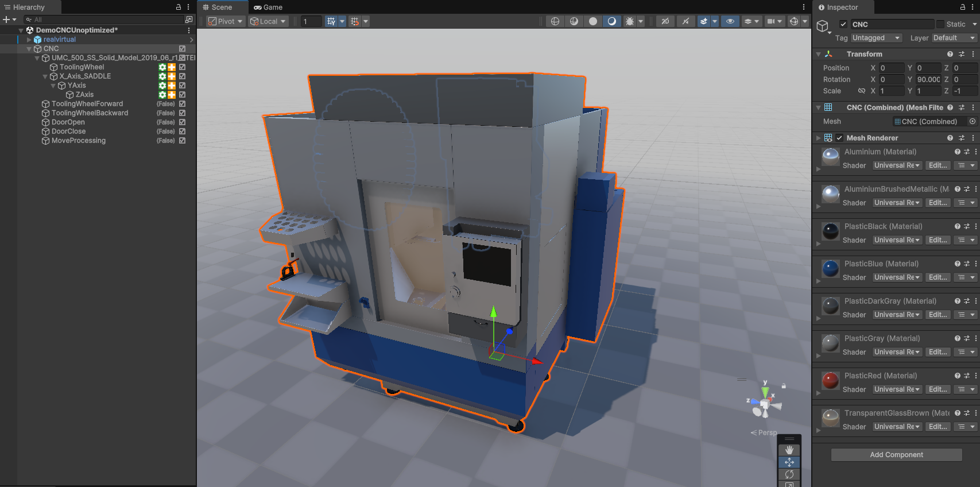
Task: Toggle scene visibility eye icon
Action: (x=730, y=21)
